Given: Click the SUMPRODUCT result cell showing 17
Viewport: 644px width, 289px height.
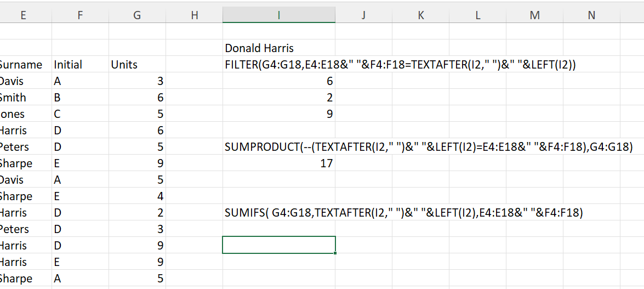Looking at the screenshot, I should 279,163.
